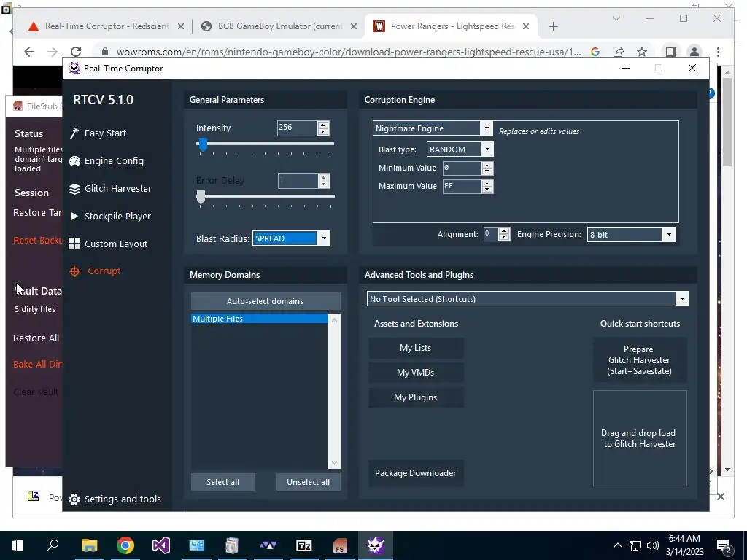This screenshot has height=560, width=747.
Task: Reload the browser page
Action: [76, 52]
